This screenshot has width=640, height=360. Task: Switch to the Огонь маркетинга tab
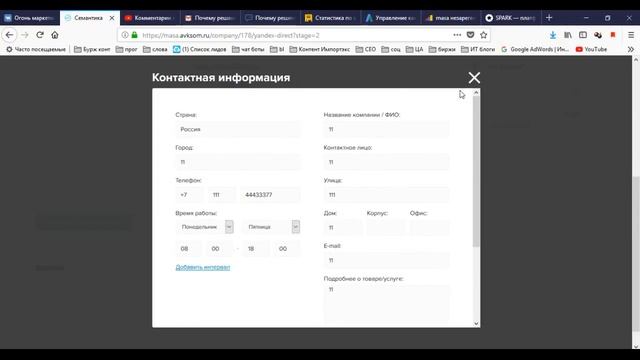(30, 18)
